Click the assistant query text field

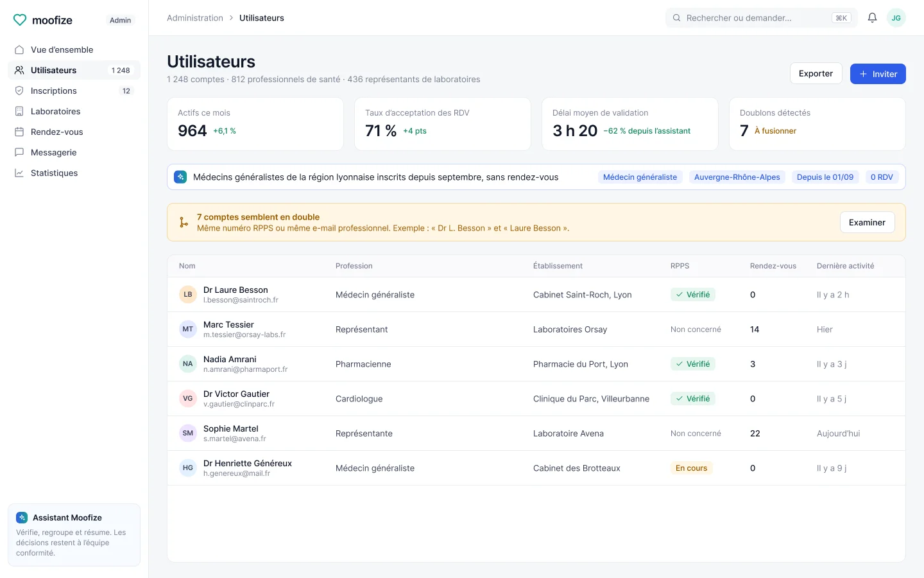[375, 177]
